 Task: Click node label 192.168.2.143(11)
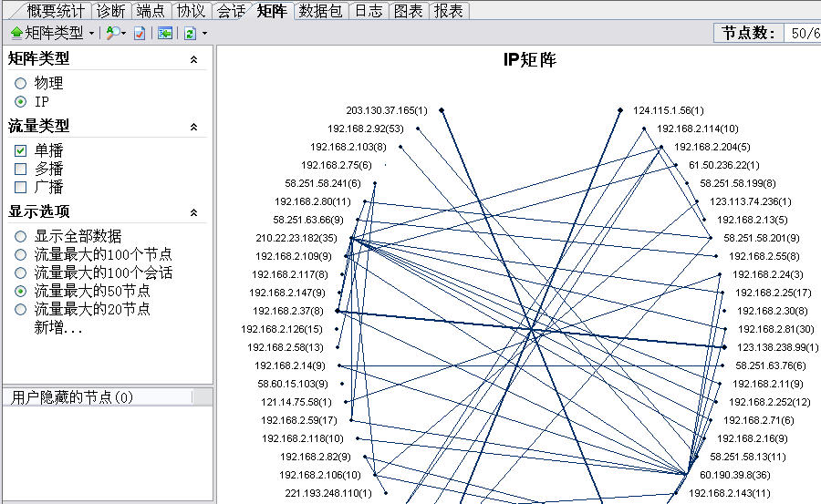[730, 494]
